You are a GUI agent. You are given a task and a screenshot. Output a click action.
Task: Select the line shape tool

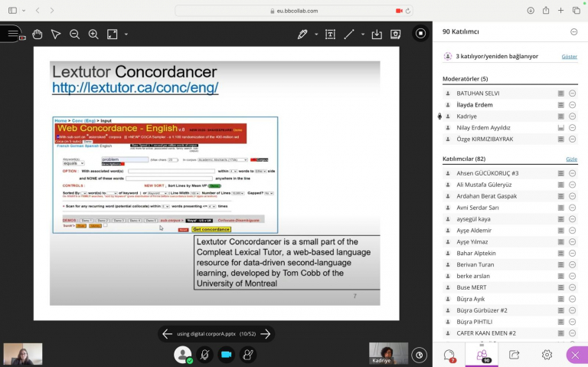[349, 34]
